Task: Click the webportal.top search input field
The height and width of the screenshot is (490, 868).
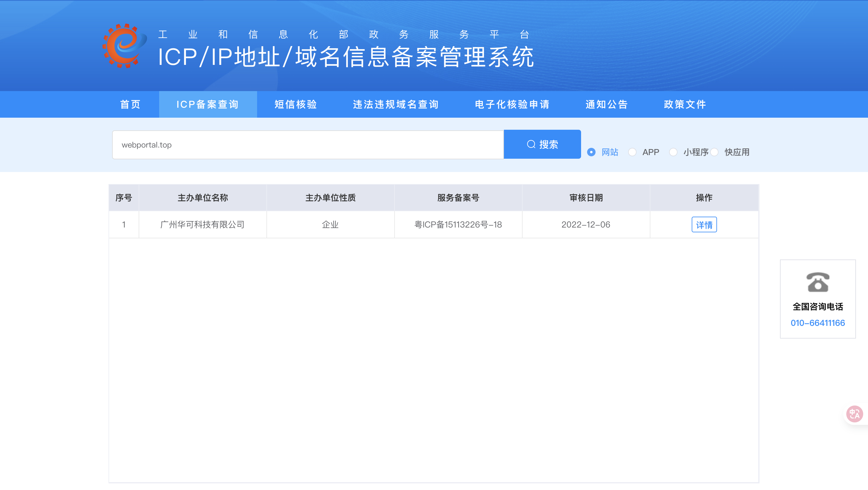Action: [308, 145]
